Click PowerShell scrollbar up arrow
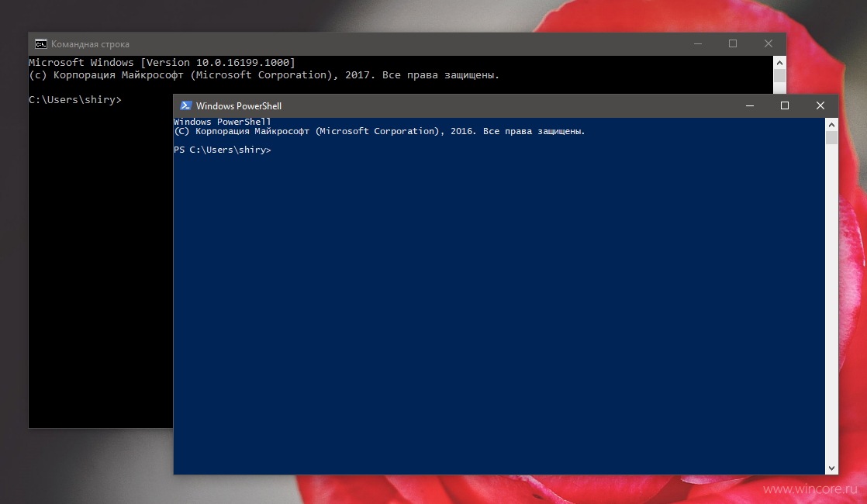Image resolution: width=867 pixels, height=504 pixels. (831, 125)
